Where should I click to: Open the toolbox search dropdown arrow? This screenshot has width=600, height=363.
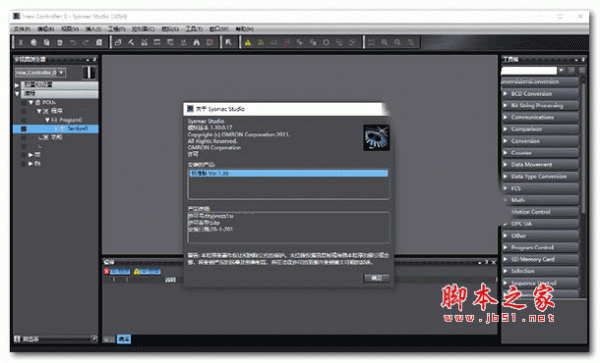tap(561, 70)
